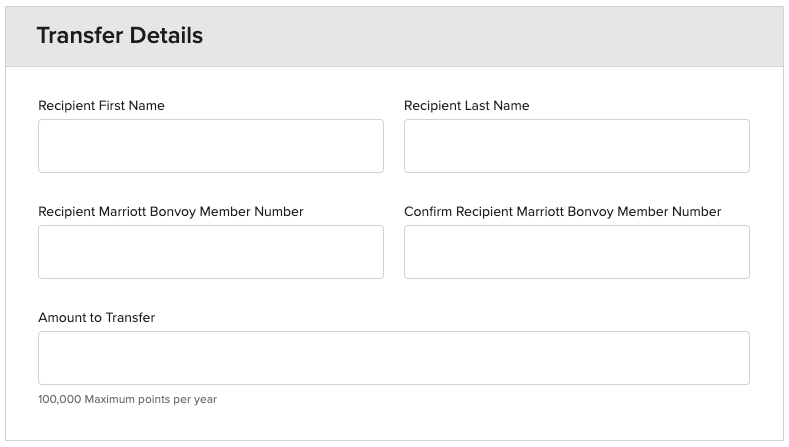Click the Confirm Recipient Member Number field

pos(576,252)
